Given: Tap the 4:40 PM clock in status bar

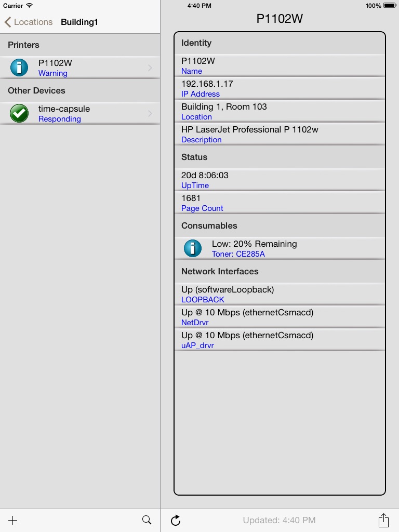Looking at the screenshot, I should click(x=199, y=6).
